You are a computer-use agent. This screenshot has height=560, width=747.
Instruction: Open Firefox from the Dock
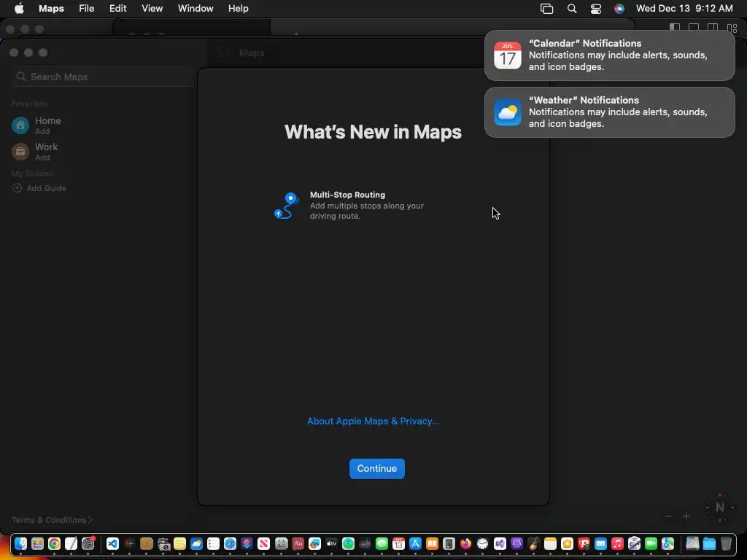click(x=465, y=543)
